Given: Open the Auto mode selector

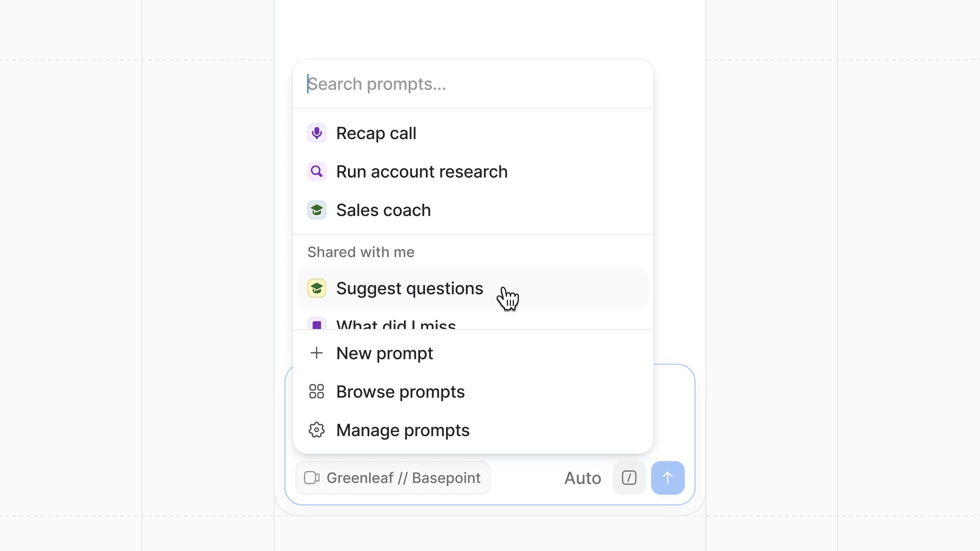Looking at the screenshot, I should pyautogui.click(x=582, y=478).
